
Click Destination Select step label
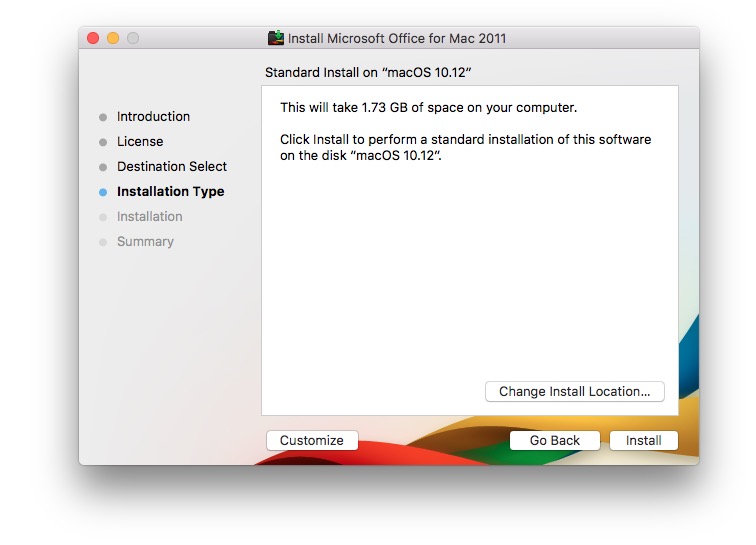click(172, 166)
